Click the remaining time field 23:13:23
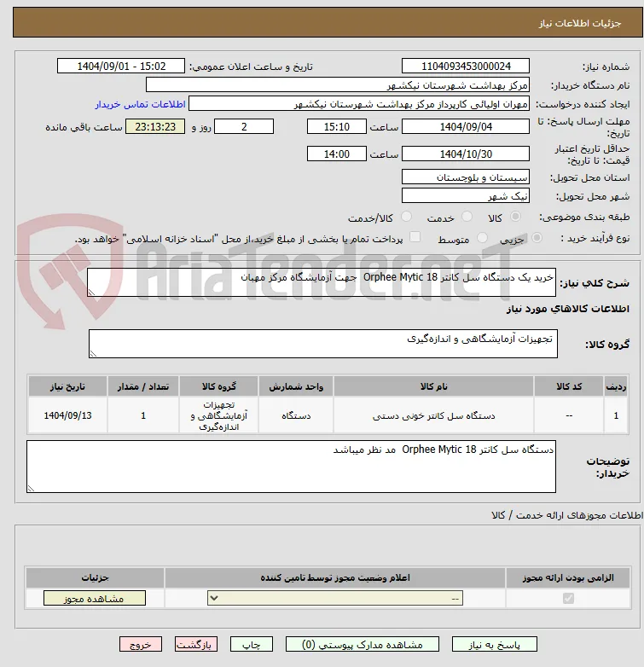The image size is (644, 667). pyautogui.click(x=155, y=127)
